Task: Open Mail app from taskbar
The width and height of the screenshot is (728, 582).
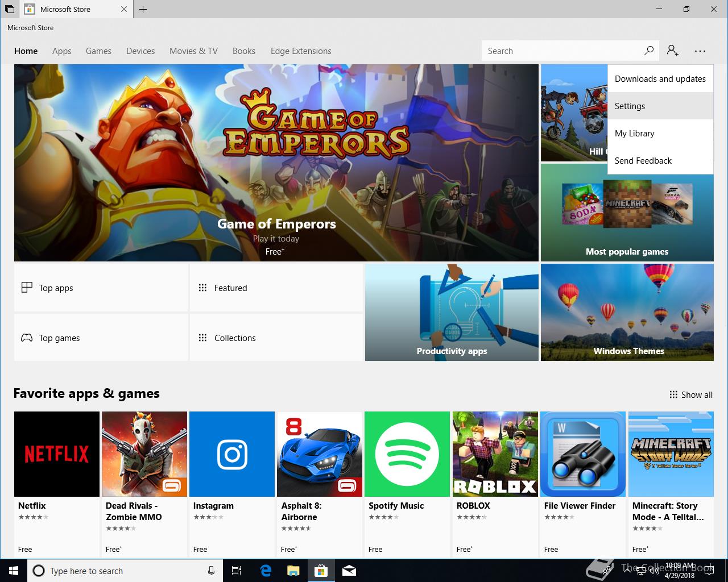Action: click(349, 571)
